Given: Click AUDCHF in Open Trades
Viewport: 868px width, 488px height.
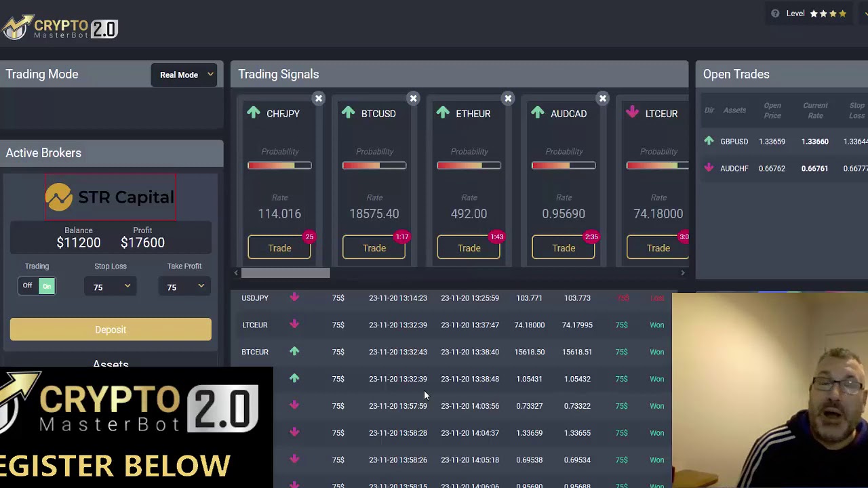Looking at the screenshot, I should 734,168.
